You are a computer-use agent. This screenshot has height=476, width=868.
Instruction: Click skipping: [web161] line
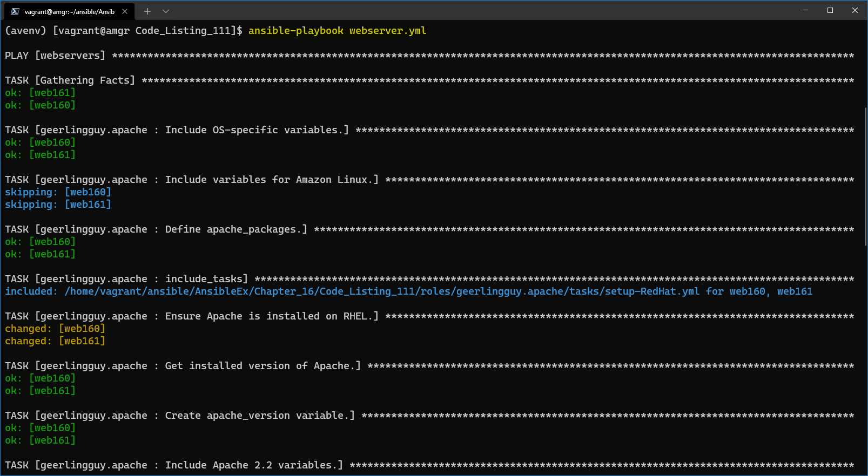click(x=58, y=205)
